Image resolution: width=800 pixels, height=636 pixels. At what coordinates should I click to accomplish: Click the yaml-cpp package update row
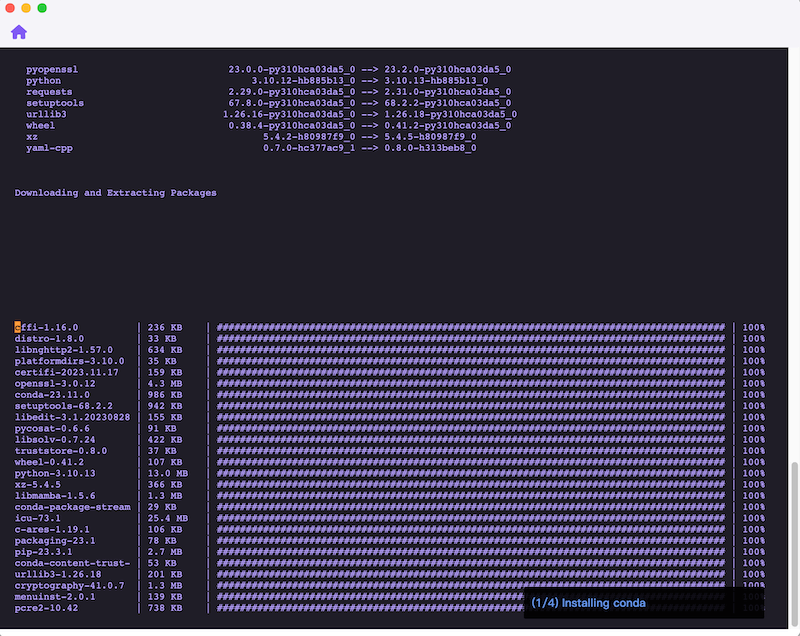coord(250,148)
